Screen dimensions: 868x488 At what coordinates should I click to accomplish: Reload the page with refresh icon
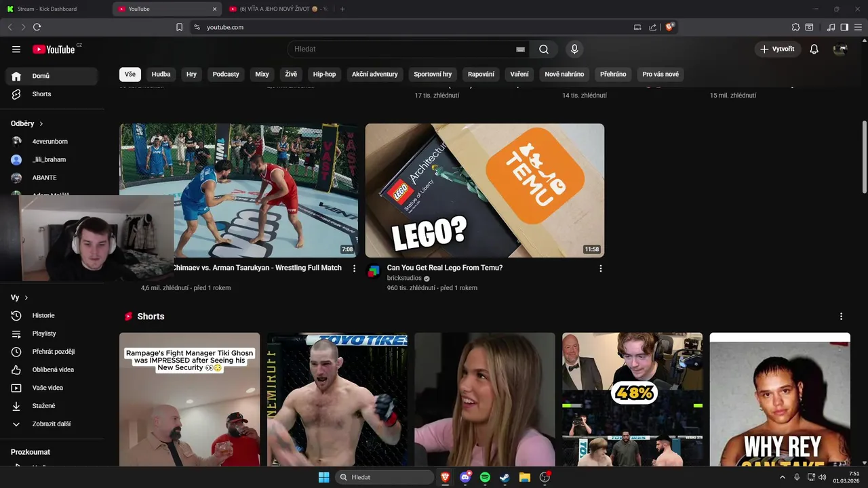(37, 27)
